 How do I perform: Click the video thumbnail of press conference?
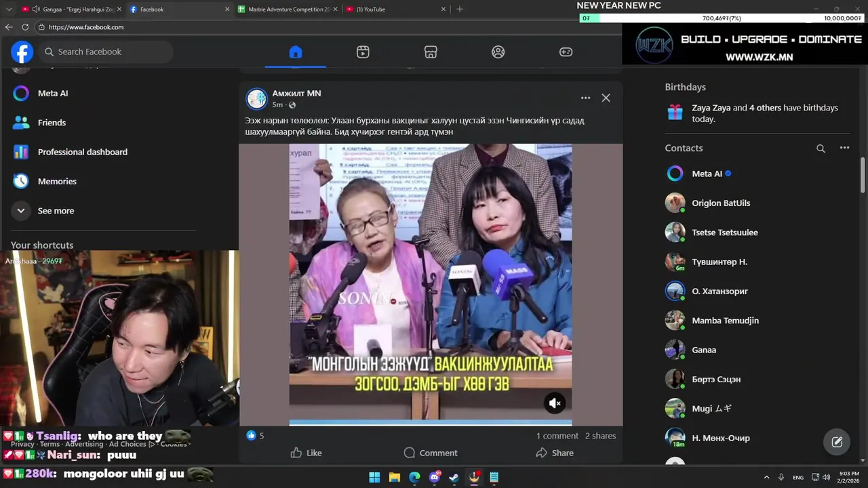click(x=430, y=285)
